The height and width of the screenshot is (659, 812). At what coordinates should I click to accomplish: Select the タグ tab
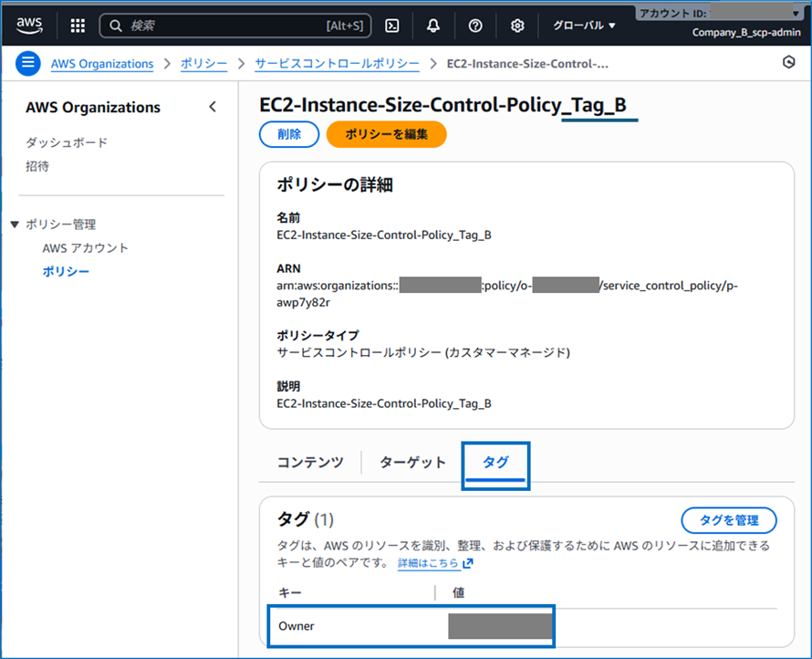click(x=495, y=462)
